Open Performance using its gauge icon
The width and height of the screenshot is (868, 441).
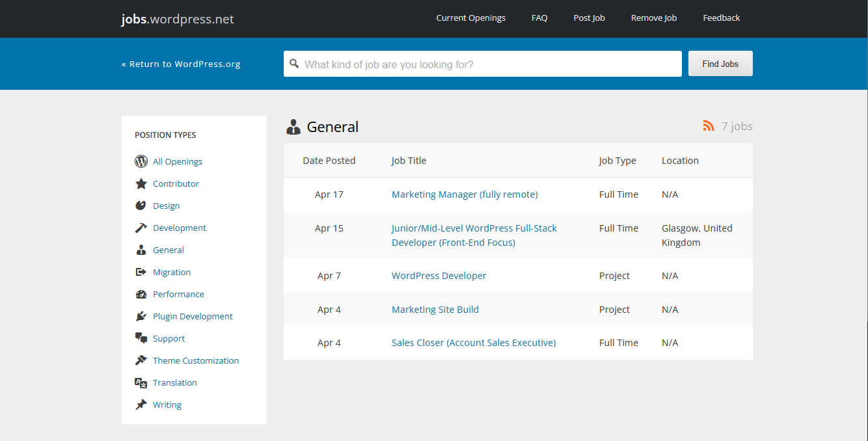(x=141, y=294)
